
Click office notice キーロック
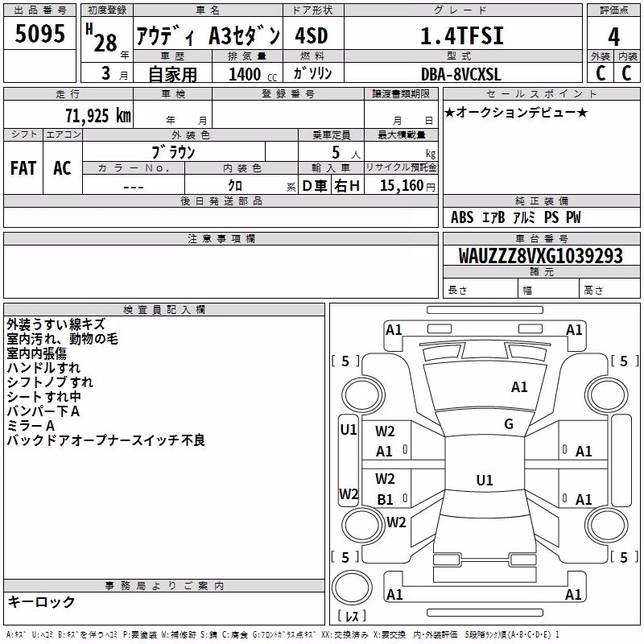[x=42, y=601]
